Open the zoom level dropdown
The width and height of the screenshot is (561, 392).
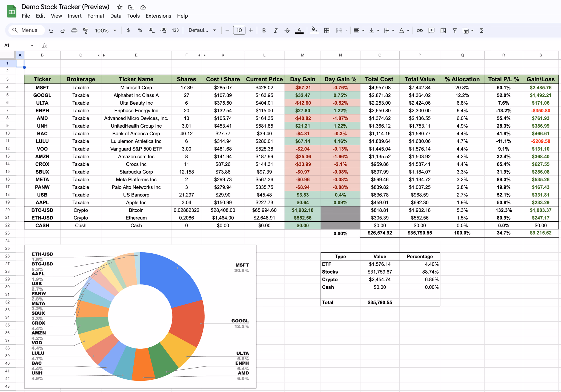[x=106, y=30]
